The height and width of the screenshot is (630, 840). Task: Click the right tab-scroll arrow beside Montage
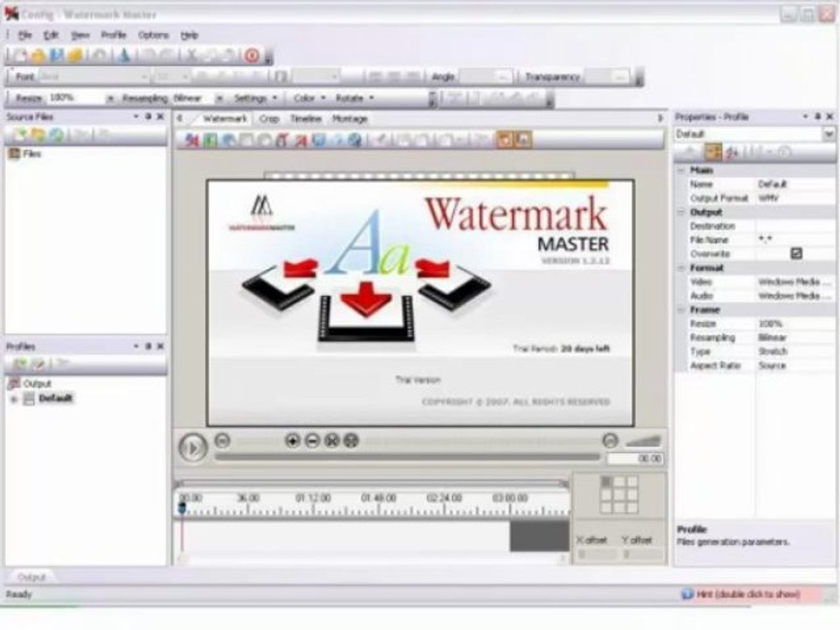[x=660, y=118]
